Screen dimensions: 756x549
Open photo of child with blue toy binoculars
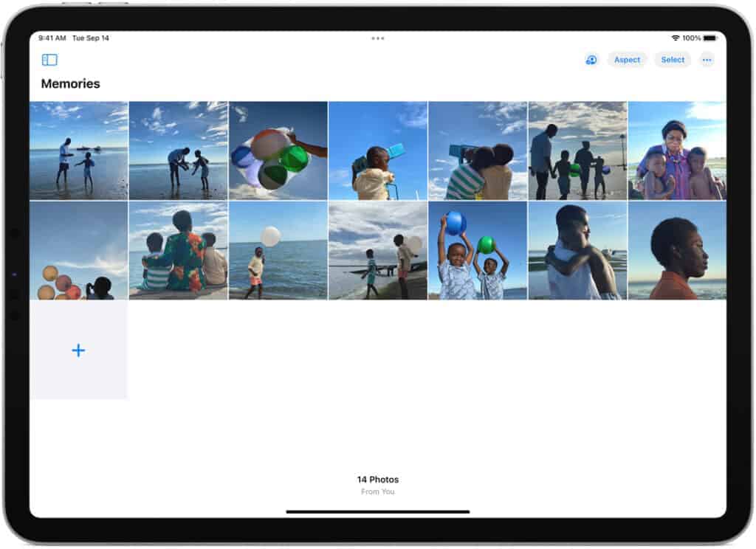(x=377, y=151)
